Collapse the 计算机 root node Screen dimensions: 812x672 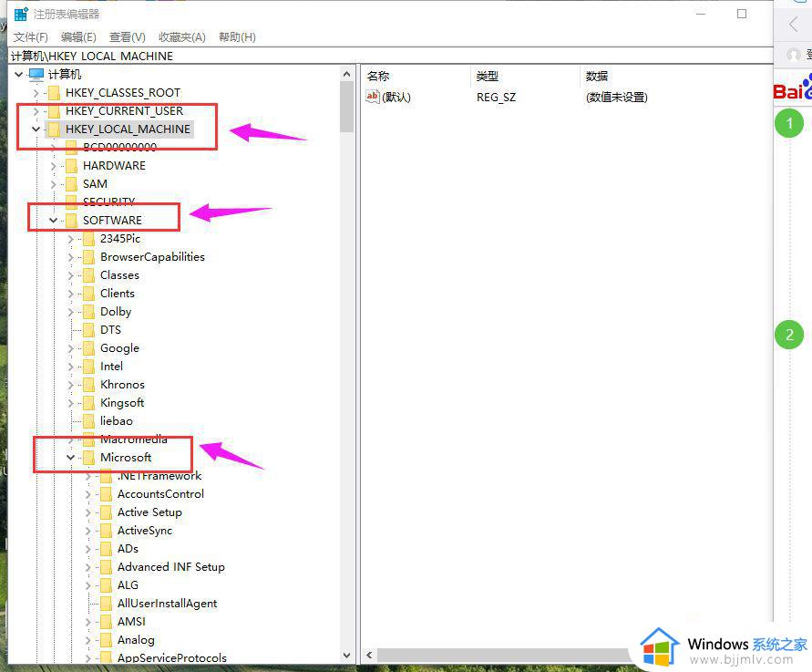(18, 75)
